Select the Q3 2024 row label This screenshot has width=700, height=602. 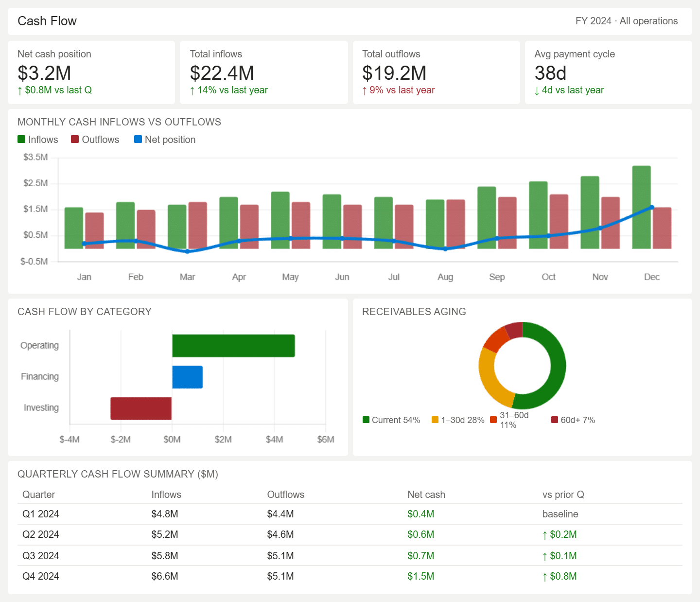[x=41, y=556]
